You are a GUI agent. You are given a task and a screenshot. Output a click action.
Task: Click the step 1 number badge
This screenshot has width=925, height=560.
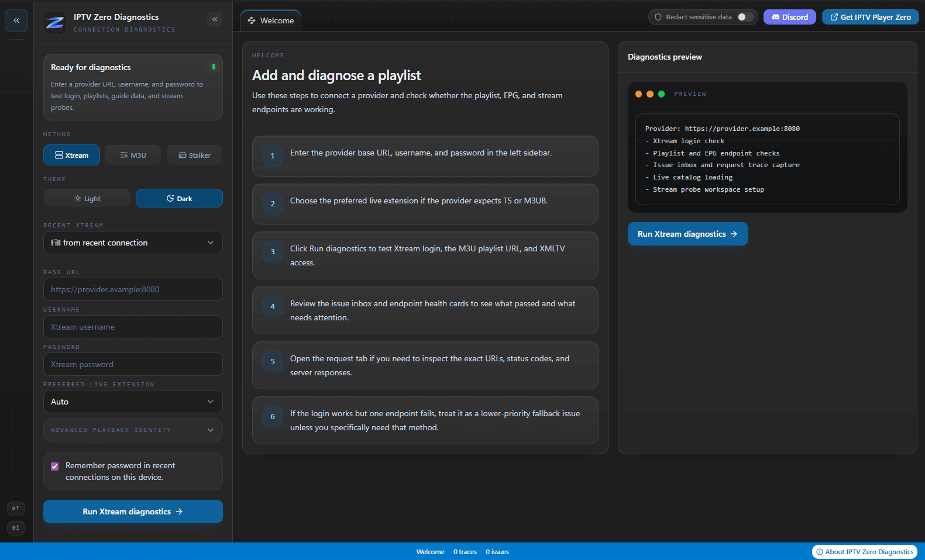tap(273, 156)
